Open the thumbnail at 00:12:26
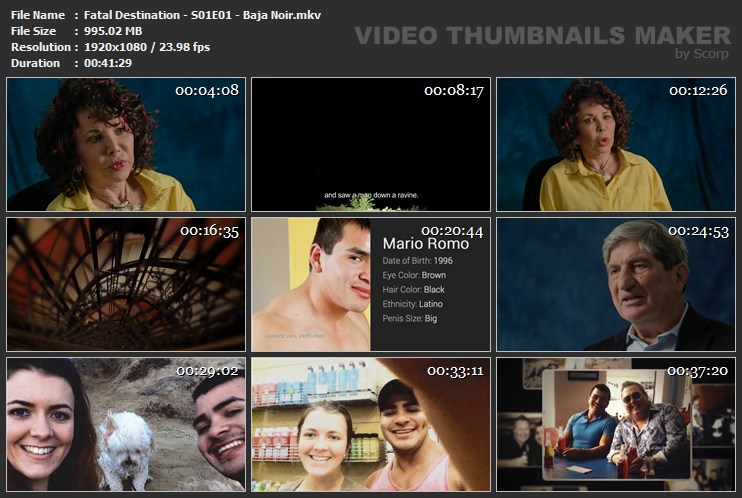 [616, 144]
